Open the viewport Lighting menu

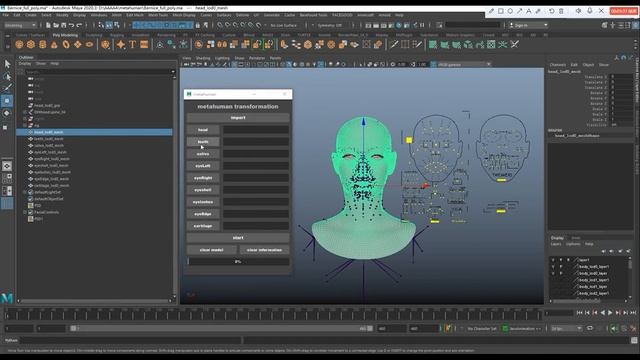point(222,58)
